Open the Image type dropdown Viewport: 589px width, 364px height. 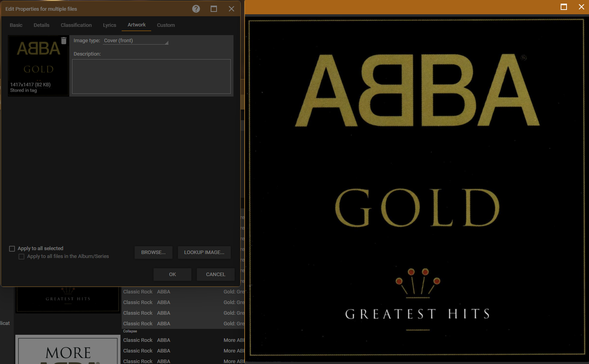135,40
